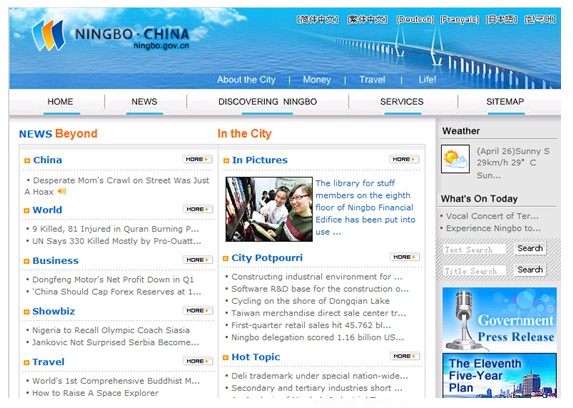Open MORE arrow for Hot Topic

(405, 356)
